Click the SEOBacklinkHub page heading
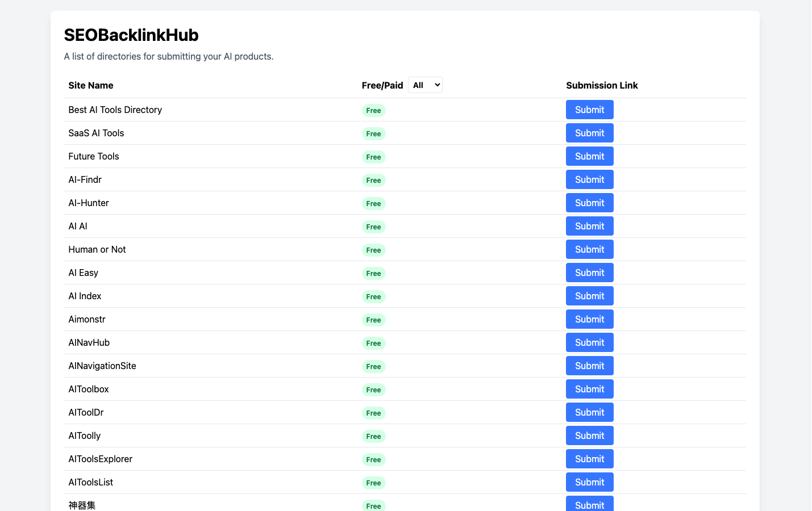Screen dimensions: 812x511 [131, 35]
